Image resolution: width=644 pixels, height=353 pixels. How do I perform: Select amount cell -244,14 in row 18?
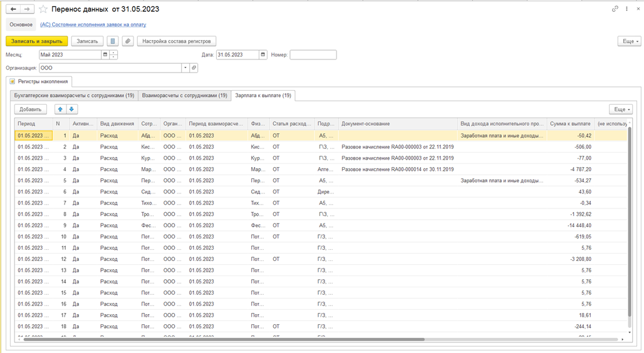[571, 326]
